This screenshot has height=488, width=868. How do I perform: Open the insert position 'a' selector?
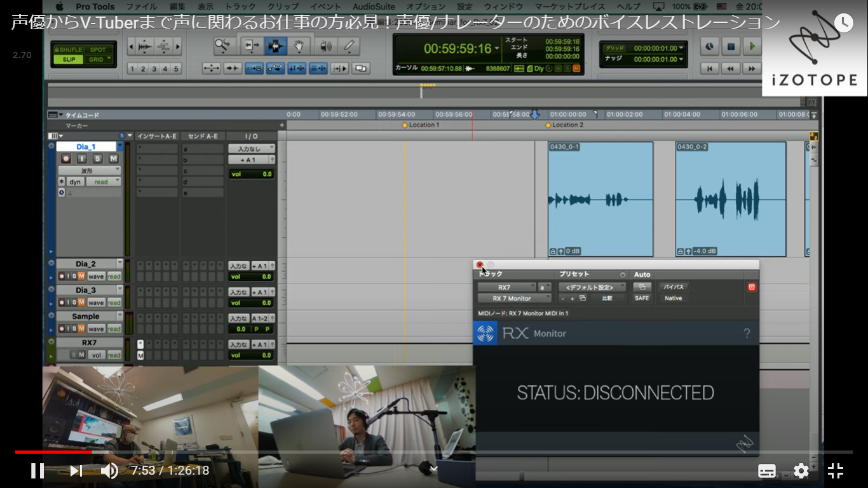[545, 287]
